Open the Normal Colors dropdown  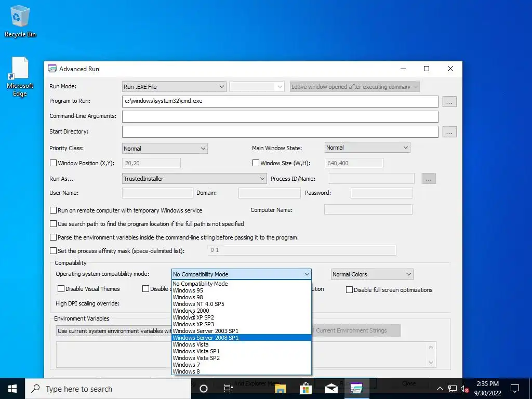[372, 274]
